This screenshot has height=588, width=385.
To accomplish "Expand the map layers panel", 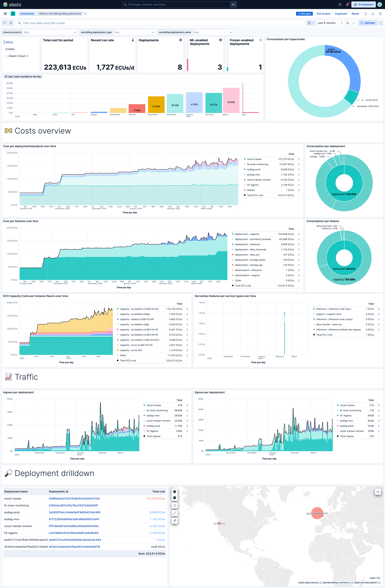I will pyautogui.click(x=378, y=492).
